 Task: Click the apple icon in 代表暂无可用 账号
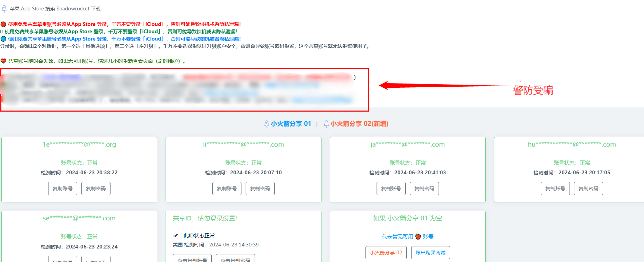418,236
